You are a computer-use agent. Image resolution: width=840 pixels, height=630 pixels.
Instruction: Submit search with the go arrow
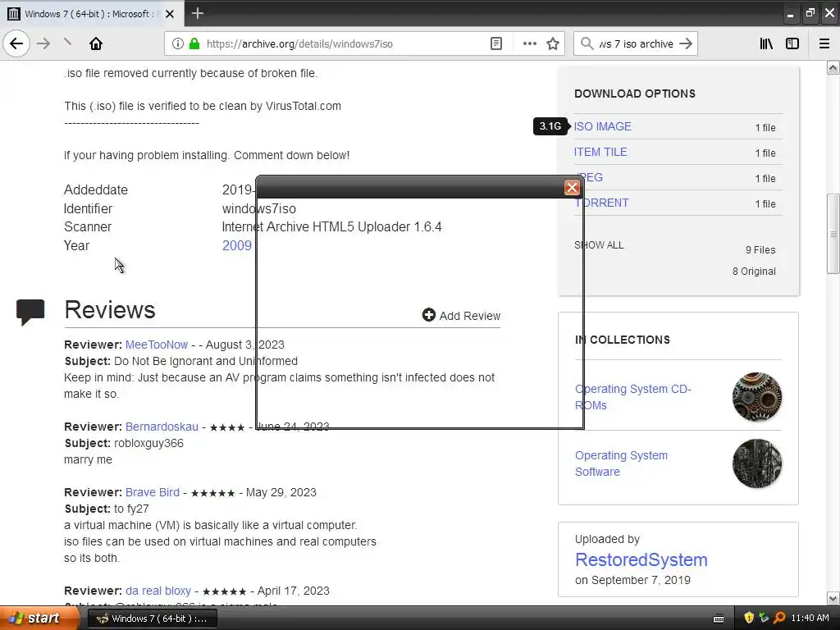tap(686, 43)
